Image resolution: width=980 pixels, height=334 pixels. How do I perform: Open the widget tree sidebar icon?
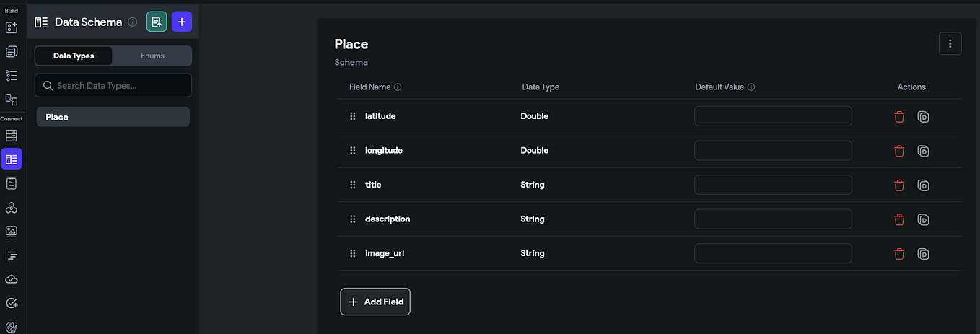(x=12, y=75)
